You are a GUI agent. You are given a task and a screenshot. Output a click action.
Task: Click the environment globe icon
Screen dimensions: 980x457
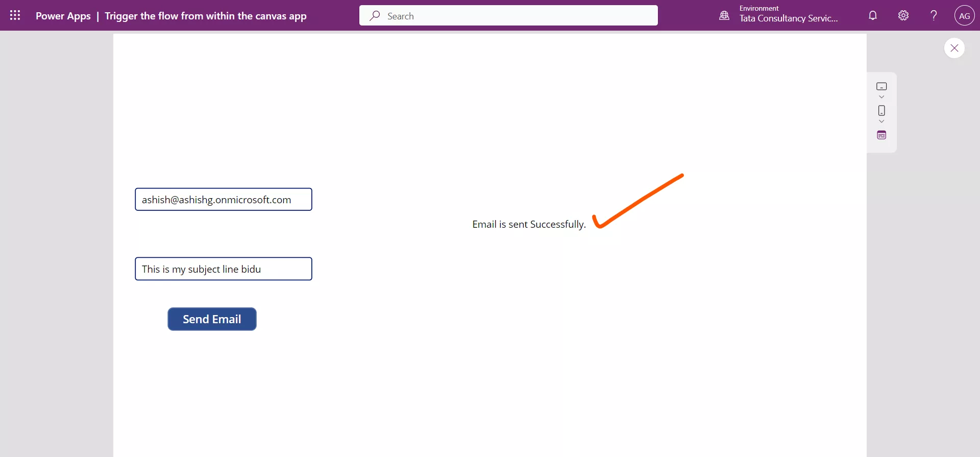click(724, 15)
